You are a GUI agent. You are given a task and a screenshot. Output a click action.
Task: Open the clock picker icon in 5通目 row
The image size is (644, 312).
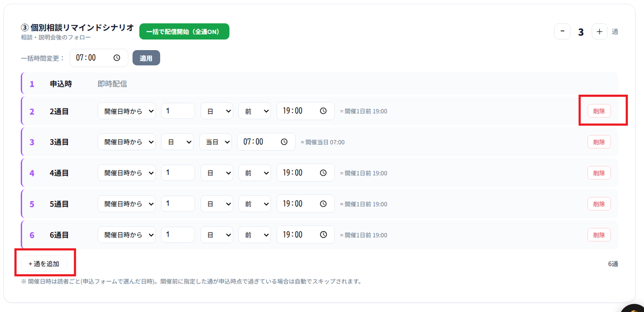pos(323,204)
